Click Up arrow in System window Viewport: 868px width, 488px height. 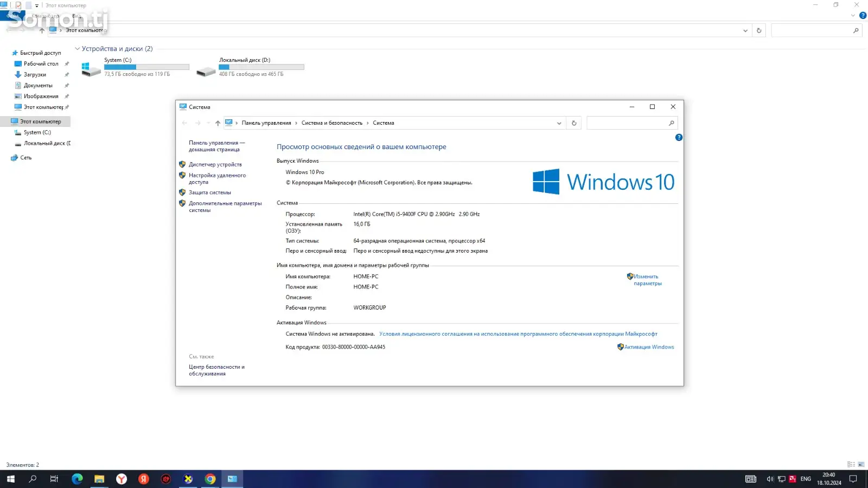218,123
